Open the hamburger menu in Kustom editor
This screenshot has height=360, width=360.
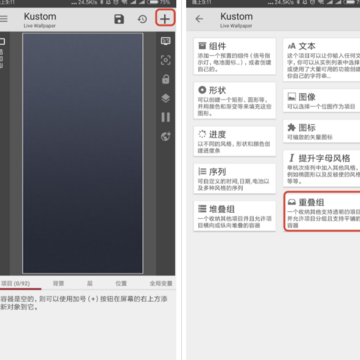[x=3, y=19]
